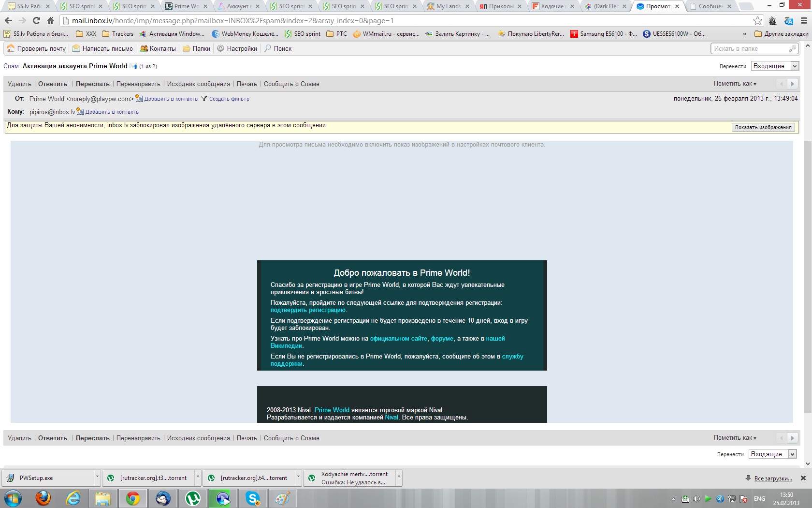The image size is (812, 508).
Task: Open the WebMoney Кошелё bookmark
Action: click(245, 34)
